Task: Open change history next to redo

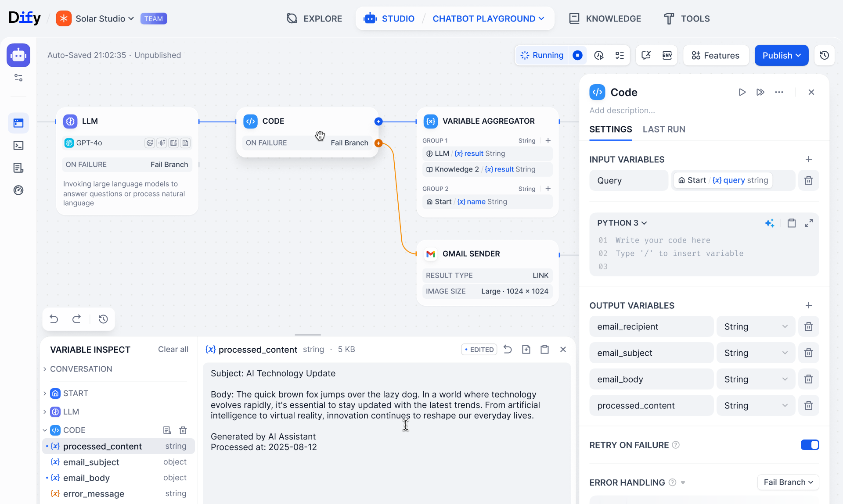Action: click(x=103, y=319)
